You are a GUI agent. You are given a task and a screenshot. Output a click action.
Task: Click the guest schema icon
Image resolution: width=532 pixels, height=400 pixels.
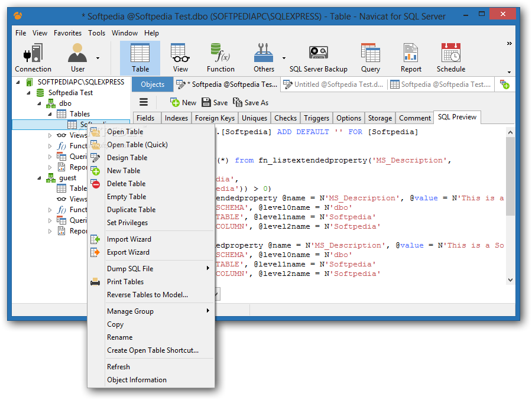click(x=51, y=178)
